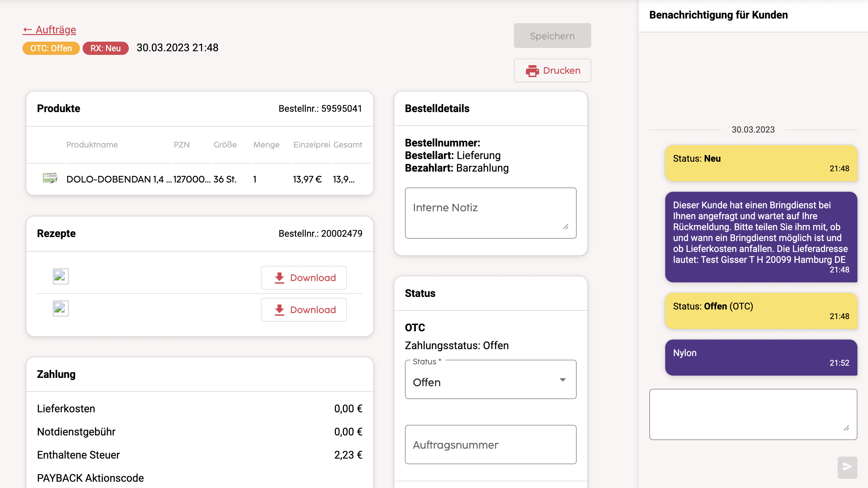Screen dimensions: 868x488
Task: Open the first prescription image thumbnail
Action: (61, 276)
